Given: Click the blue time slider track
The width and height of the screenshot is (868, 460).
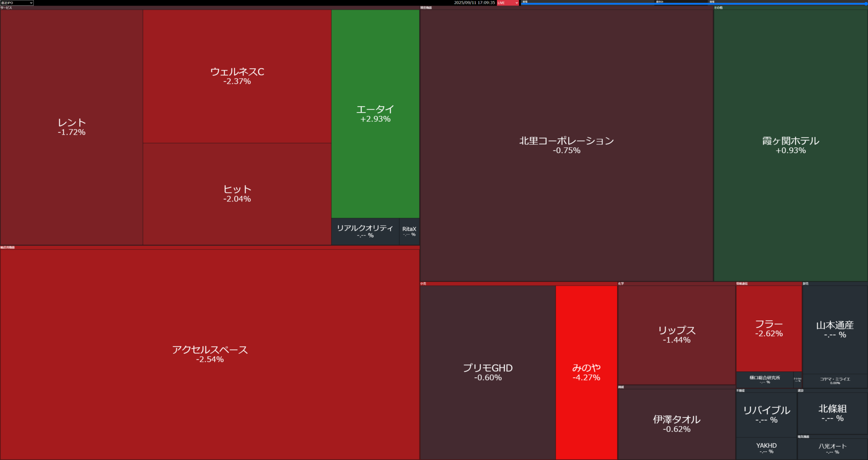Looking at the screenshot, I should tap(693, 4).
